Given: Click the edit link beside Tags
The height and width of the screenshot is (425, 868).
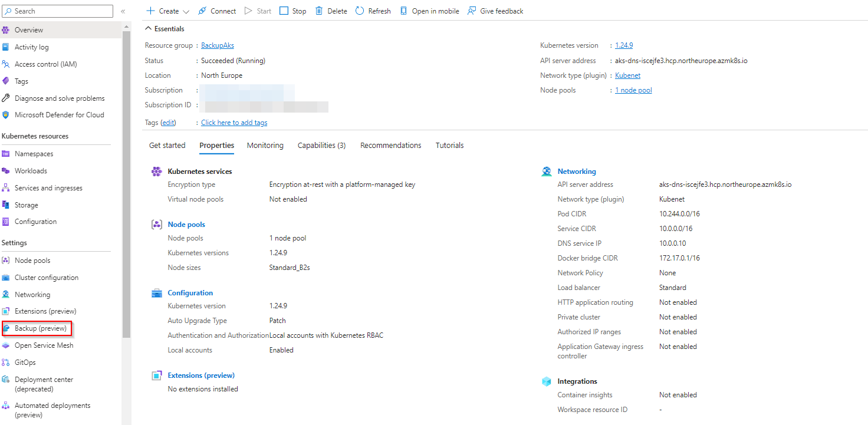Looking at the screenshot, I should 169,123.
